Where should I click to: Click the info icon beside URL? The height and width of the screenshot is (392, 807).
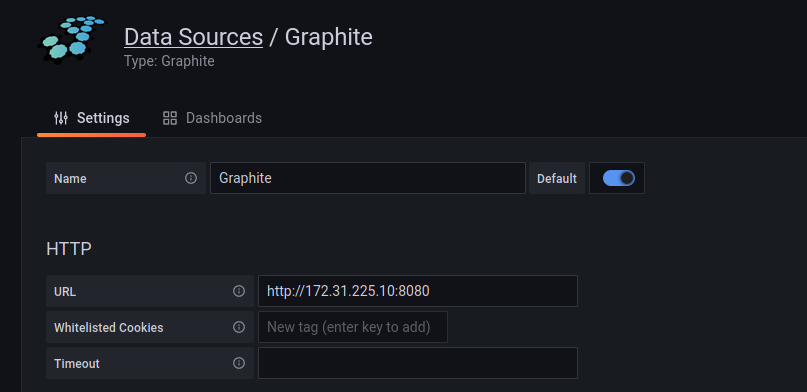[x=239, y=291]
